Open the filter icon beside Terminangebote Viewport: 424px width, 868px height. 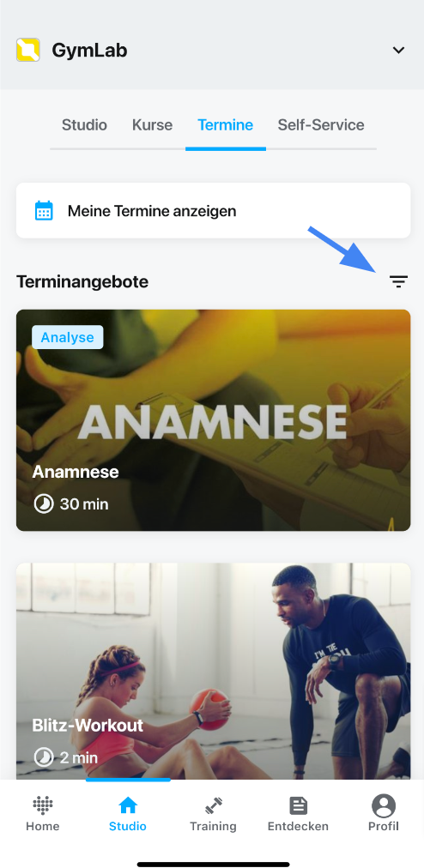398,281
